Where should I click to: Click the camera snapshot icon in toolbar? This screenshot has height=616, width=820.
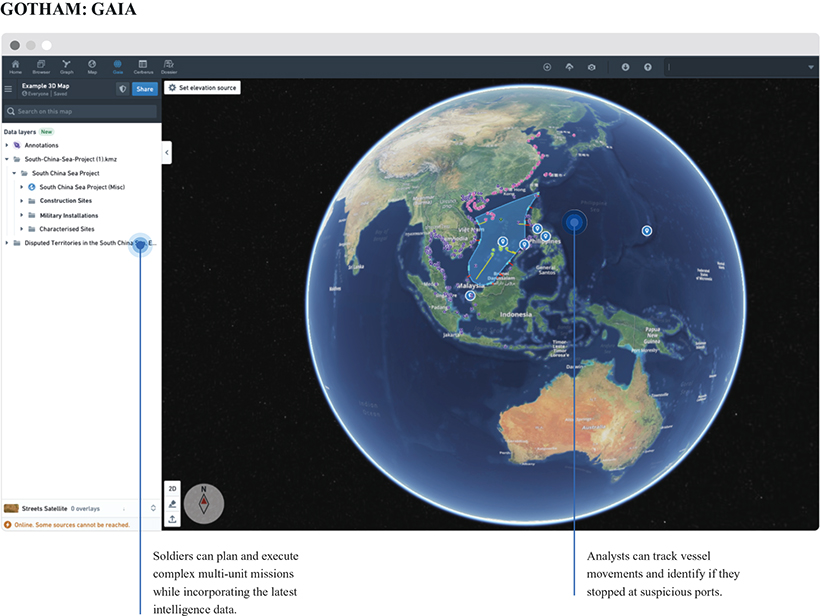(x=591, y=67)
